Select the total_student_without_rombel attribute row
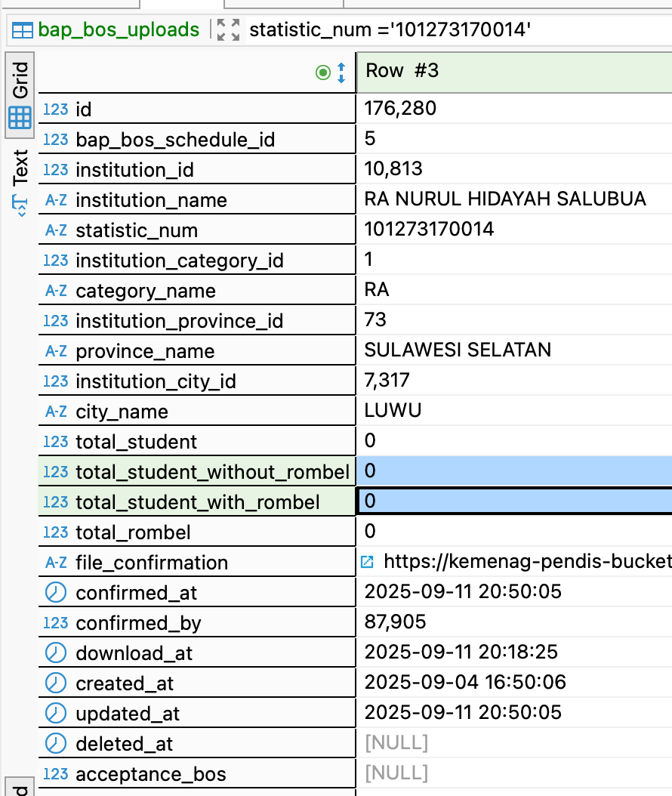The image size is (672, 796). click(x=211, y=472)
